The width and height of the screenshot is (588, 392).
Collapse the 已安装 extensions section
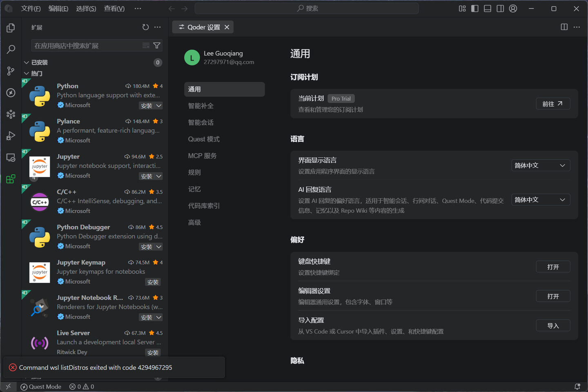pos(27,62)
